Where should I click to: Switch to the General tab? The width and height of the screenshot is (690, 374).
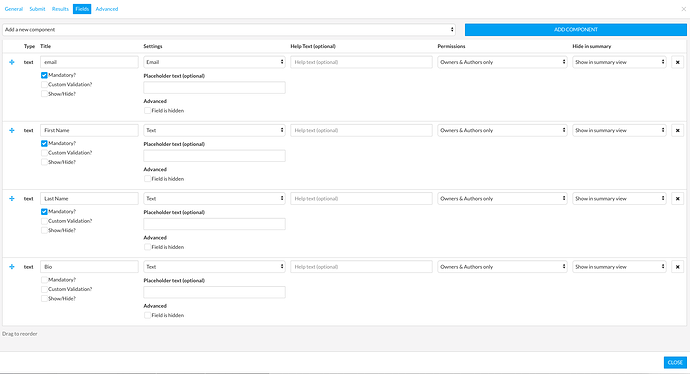coord(14,9)
